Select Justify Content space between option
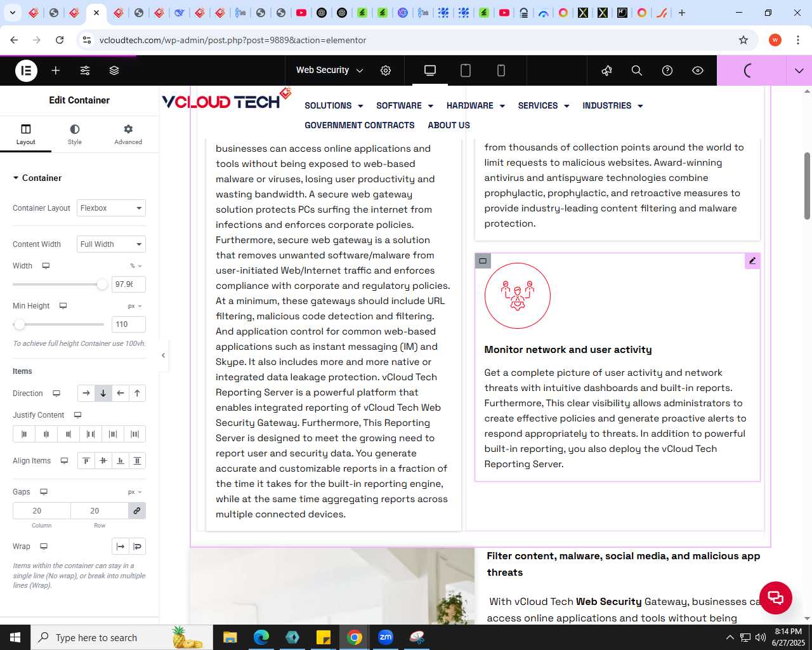 coord(91,434)
